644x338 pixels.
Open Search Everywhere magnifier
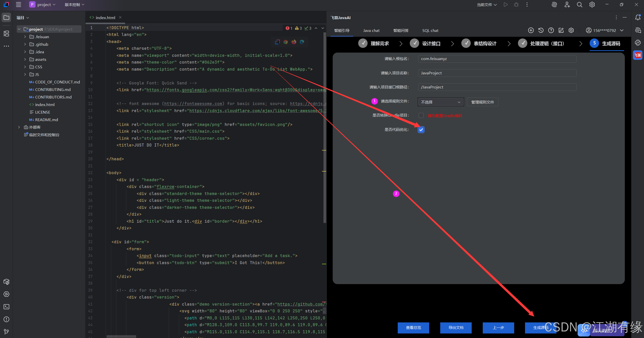(580, 5)
